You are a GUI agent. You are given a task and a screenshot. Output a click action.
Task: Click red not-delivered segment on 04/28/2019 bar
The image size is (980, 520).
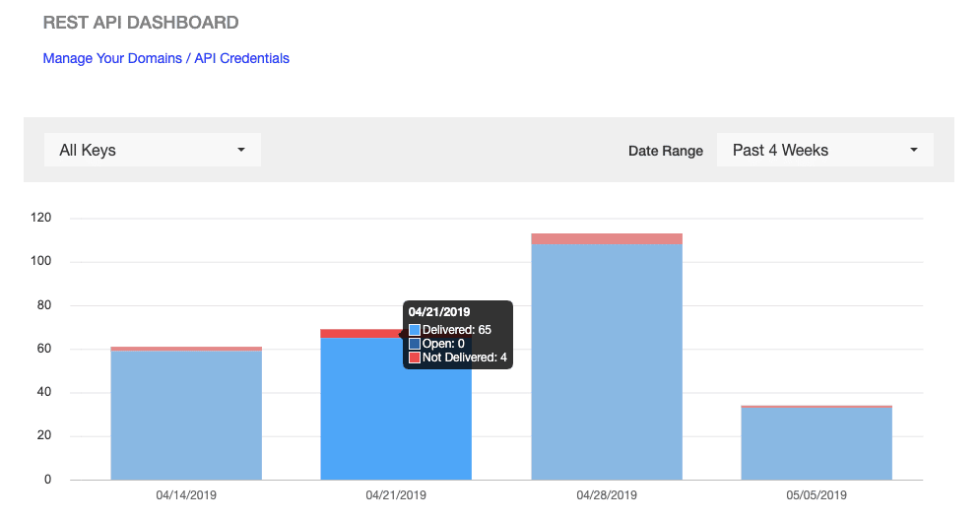coord(607,238)
